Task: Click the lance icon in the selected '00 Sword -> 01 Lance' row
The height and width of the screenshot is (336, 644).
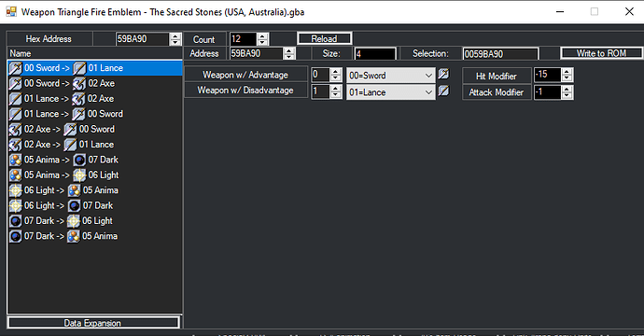Action: tap(79, 68)
